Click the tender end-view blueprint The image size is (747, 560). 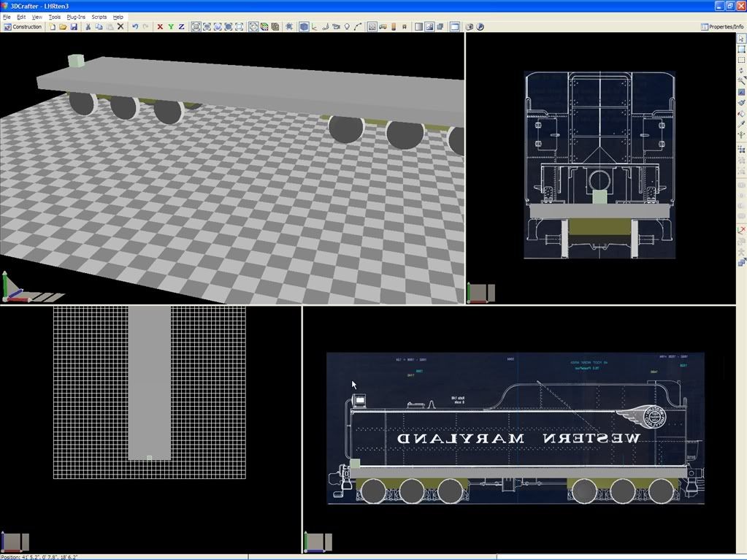(x=599, y=165)
